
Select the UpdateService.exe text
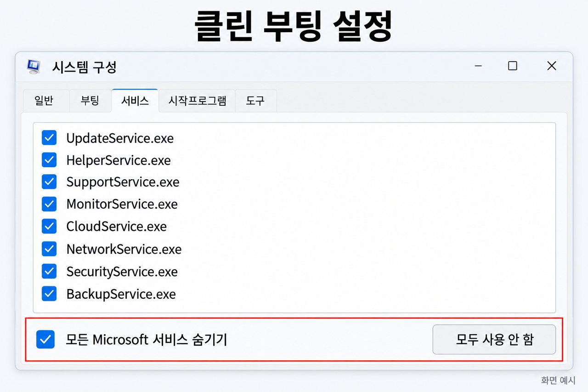coord(120,138)
